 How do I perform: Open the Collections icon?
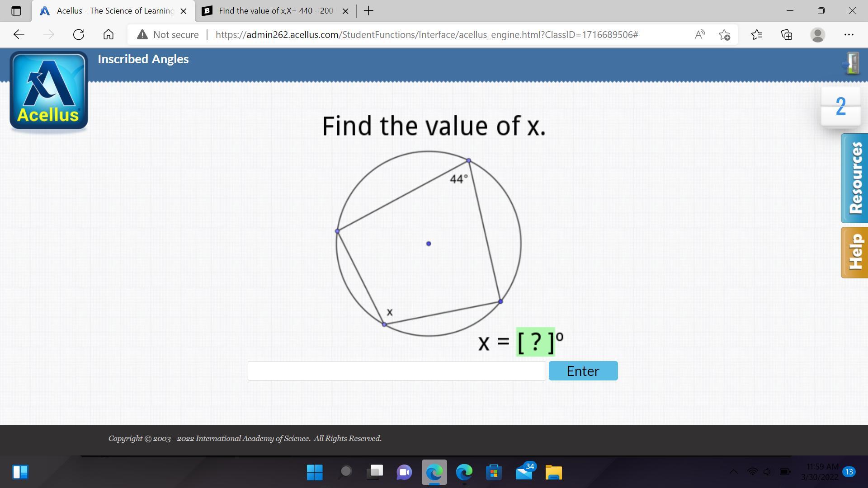pos(787,35)
